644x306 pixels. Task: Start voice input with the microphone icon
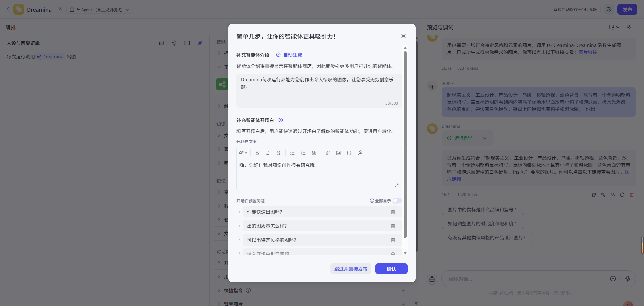click(x=628, y=279)
